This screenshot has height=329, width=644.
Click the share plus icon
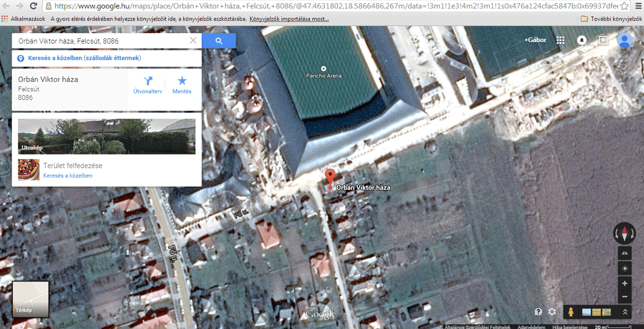pos(603,40)
